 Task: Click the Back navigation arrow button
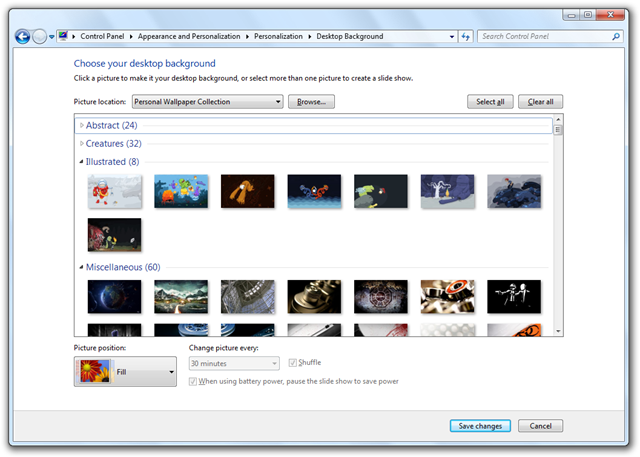click(23, 36)
